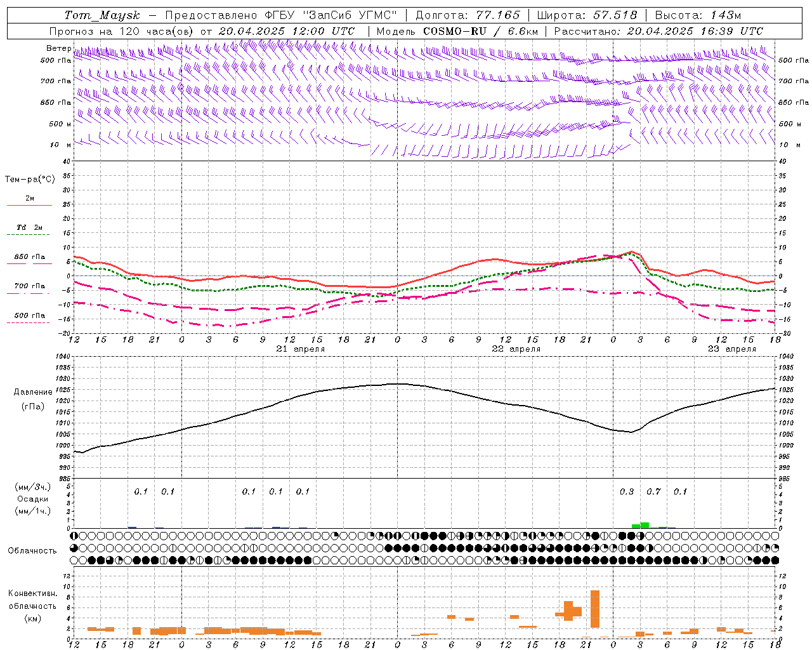Image resolution: width=812 pixels, height=650 pixels.
Task: Click the "Td 2м" dew point legend label
Action: pos(29,227)
